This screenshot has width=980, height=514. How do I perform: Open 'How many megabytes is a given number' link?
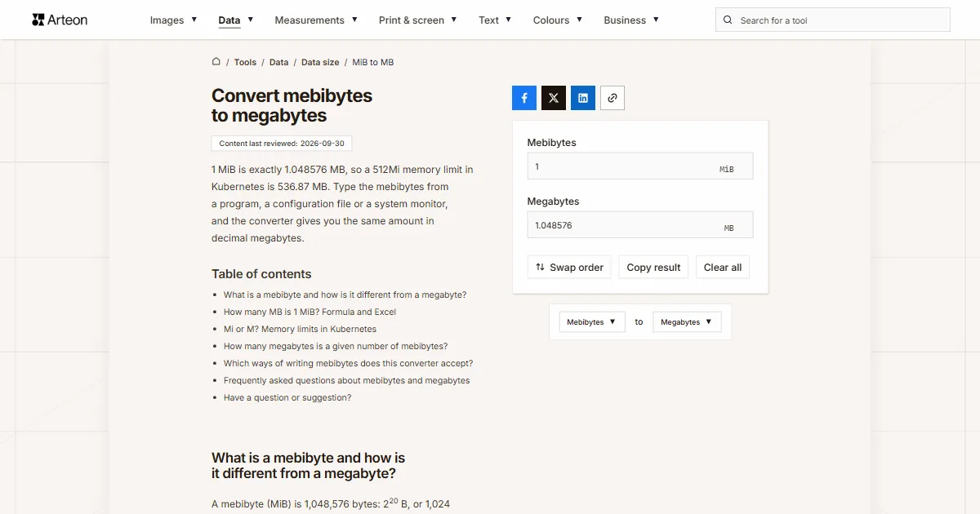click(336, 346)
